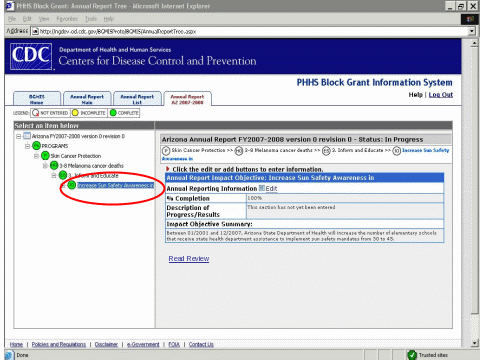Click green circle icon beside Increase Sun Safety Awareness
Viewport: 480px width, 360px height.
click(72, 185)
